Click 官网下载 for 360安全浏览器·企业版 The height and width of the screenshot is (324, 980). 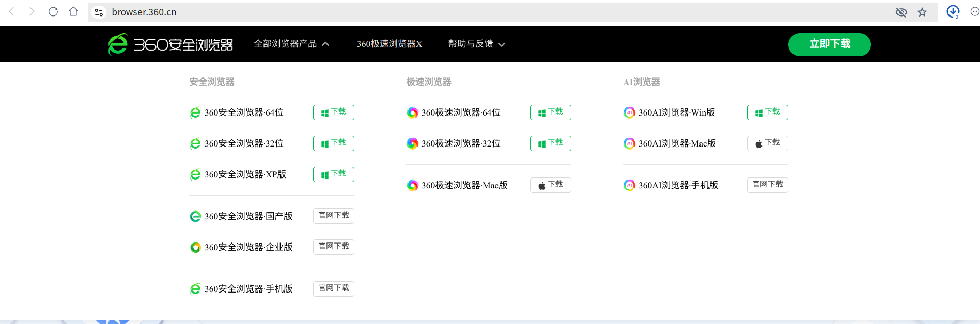pyautogui.click(x=334, y=247)
